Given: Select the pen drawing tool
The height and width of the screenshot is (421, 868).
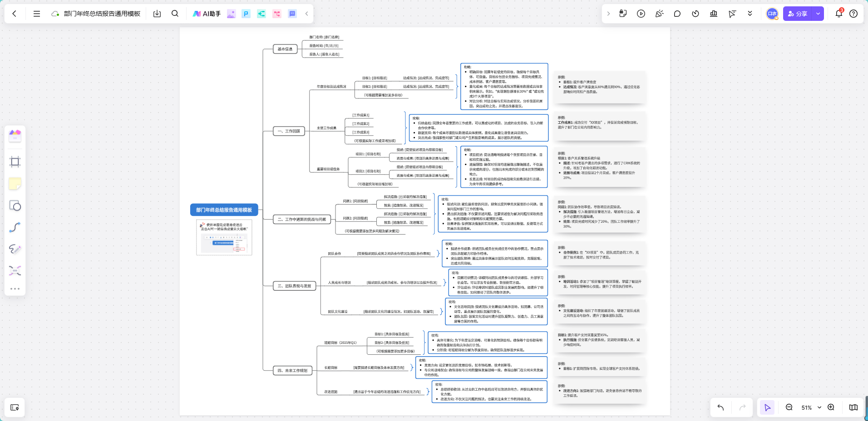Looking at the screenshot, I should pyautogui.click(x=15, y=249).
